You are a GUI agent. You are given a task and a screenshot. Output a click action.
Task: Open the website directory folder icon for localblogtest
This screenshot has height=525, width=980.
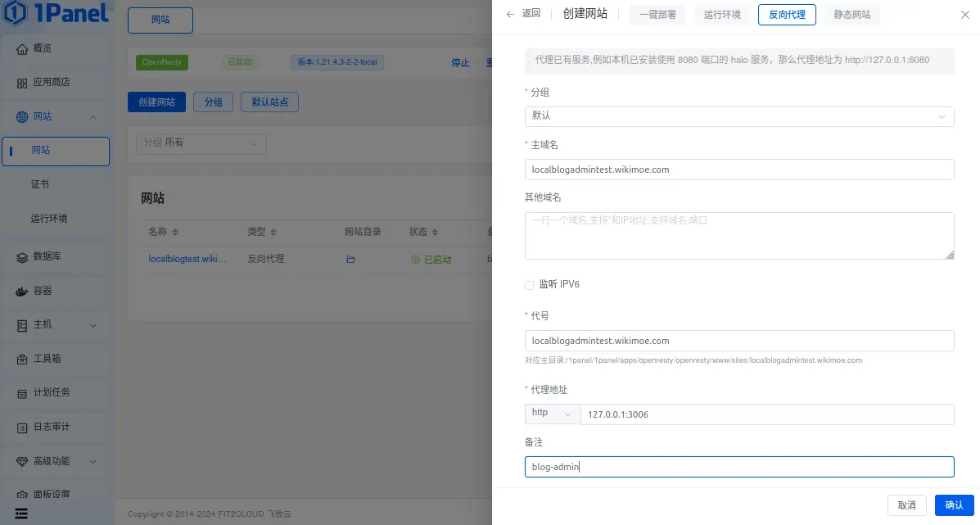[x=350, y=259]
